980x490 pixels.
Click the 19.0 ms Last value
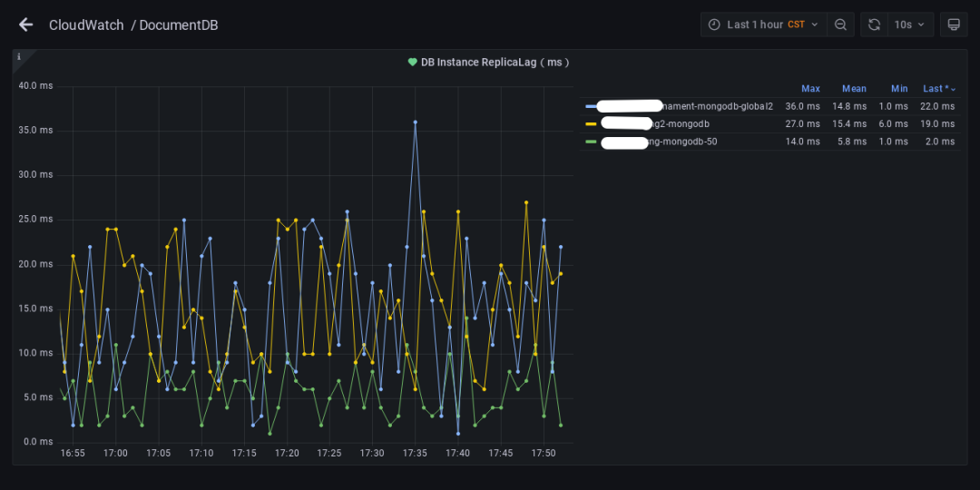pyautogui.click(x=937, y=123)
